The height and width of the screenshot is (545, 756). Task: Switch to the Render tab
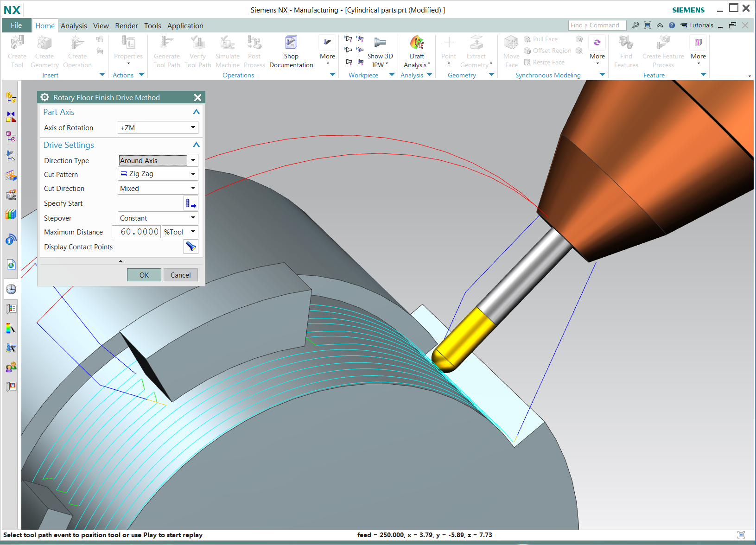pos(127,26)
